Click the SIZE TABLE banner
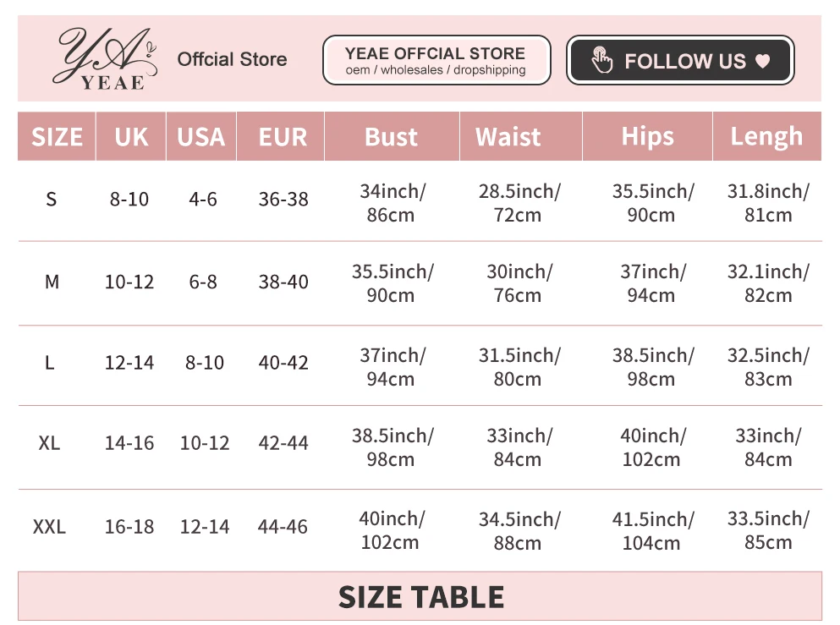 [x=420, y=596]
